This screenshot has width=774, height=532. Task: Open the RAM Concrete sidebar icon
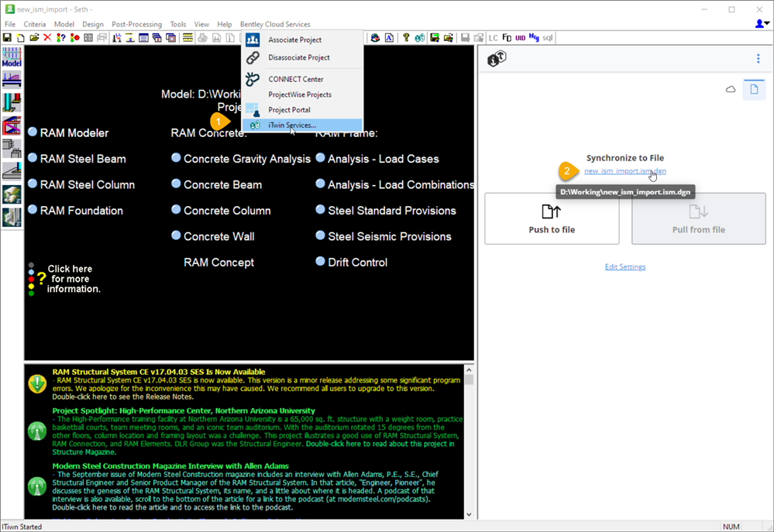click(12, 148)
